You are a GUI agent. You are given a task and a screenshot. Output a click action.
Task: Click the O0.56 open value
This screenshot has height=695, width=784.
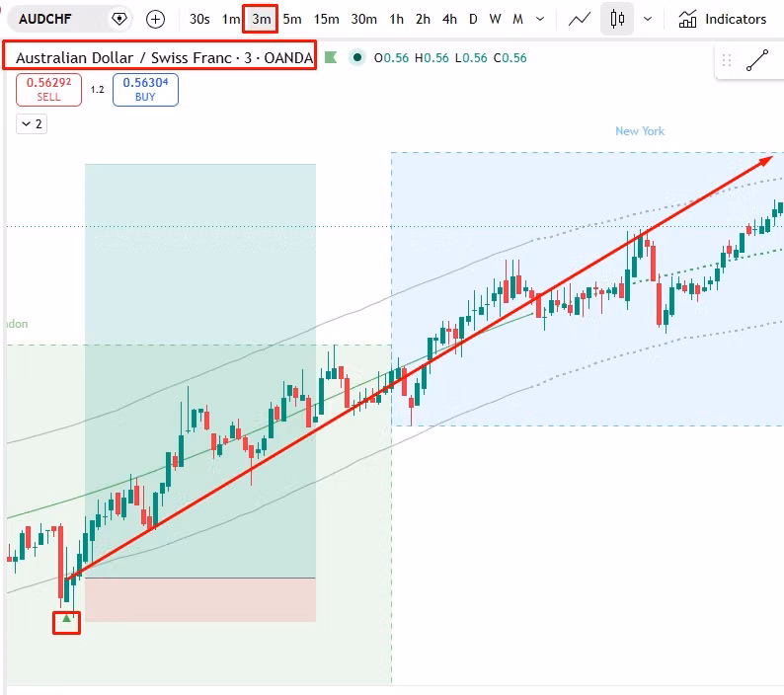[391, 58]
